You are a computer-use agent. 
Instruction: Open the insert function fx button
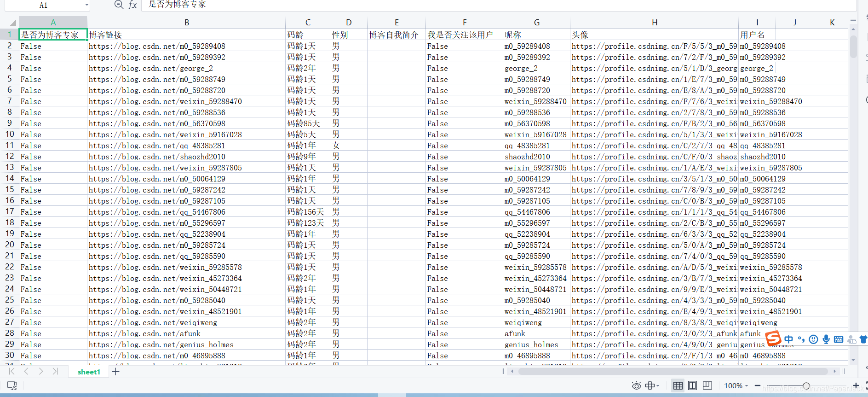(132, 5)
